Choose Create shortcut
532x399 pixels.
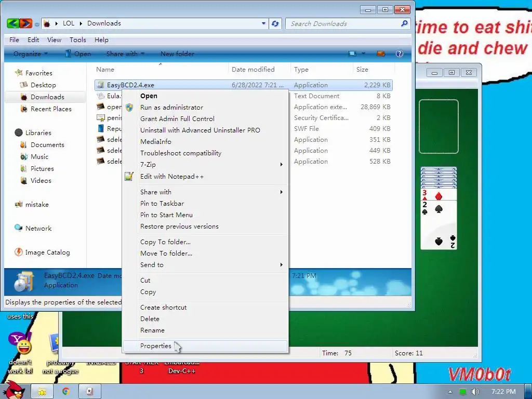(164, 308)
